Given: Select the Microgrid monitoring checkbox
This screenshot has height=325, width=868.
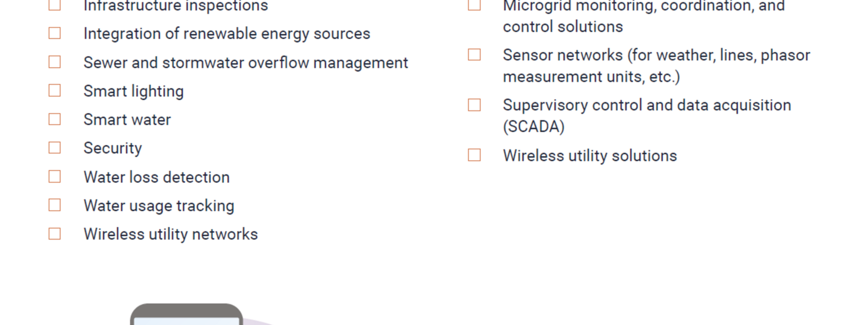Looking at the screenshot, I should [x=474, y=5].
